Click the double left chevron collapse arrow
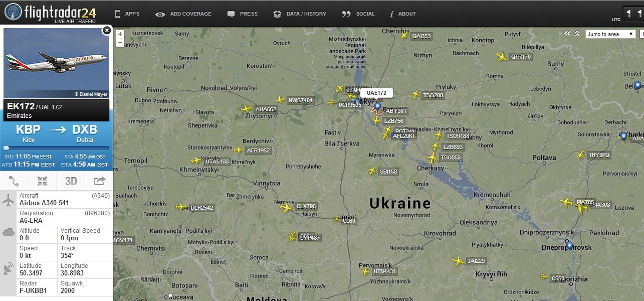This screenshot has height=301, width=644. coord(567,33)
